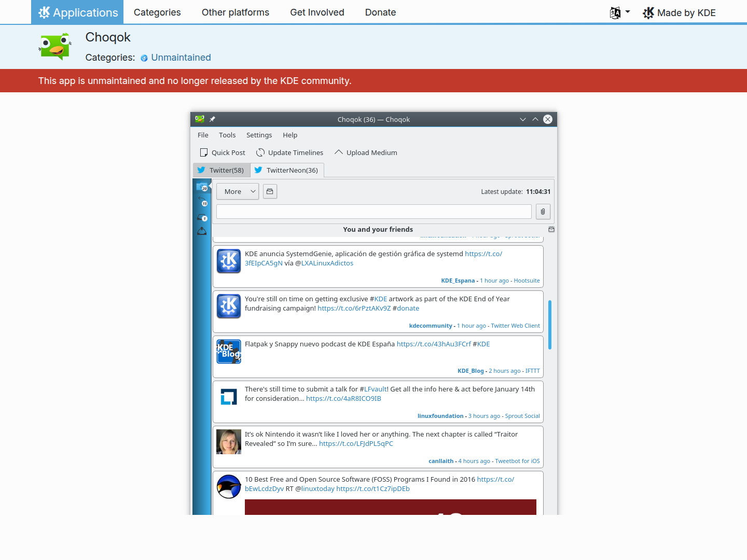Image resolution: width=747 pixels, height=560 pixels.
Task: Click the canllaith profile photo
Action: pyautogui.click(x=229, y=441)
